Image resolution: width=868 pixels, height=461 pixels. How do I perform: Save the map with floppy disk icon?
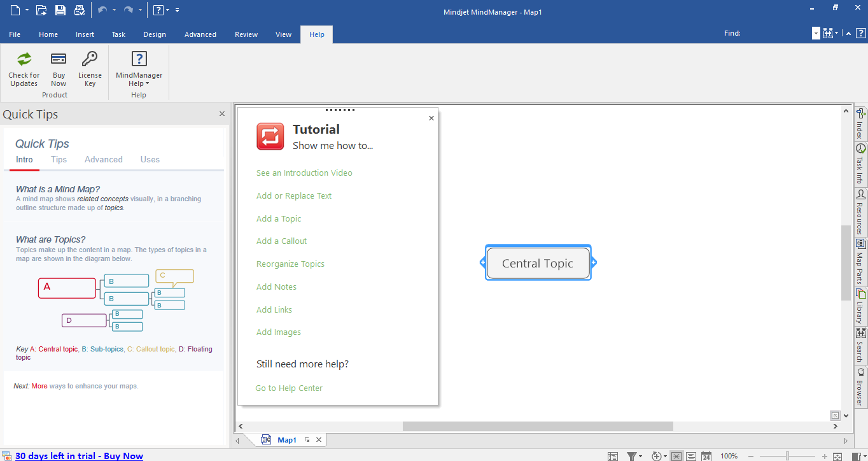[x=60, y=10]
